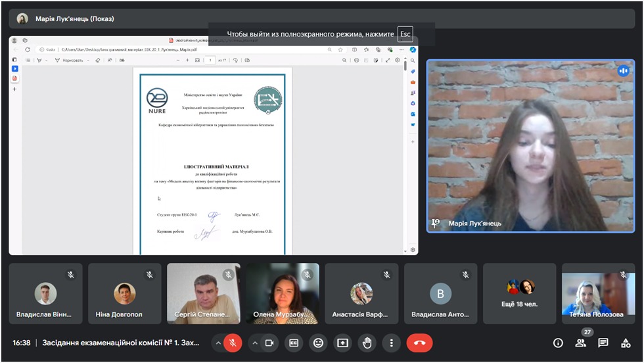This screenshot has height=363, width=644.
Task: Click the present screen icon
Action: [342, 343]
